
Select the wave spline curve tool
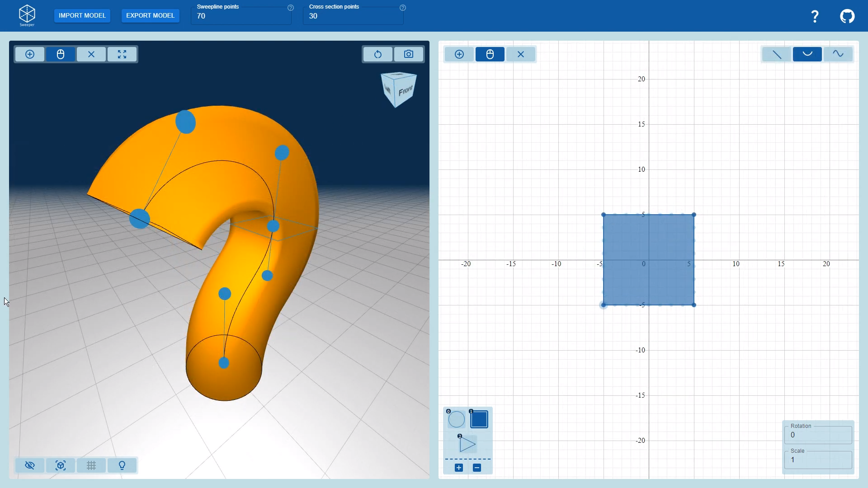838,54
